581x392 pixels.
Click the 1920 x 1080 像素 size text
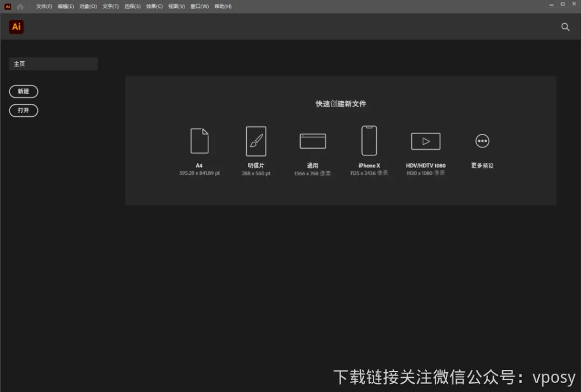tap(426, 173)
